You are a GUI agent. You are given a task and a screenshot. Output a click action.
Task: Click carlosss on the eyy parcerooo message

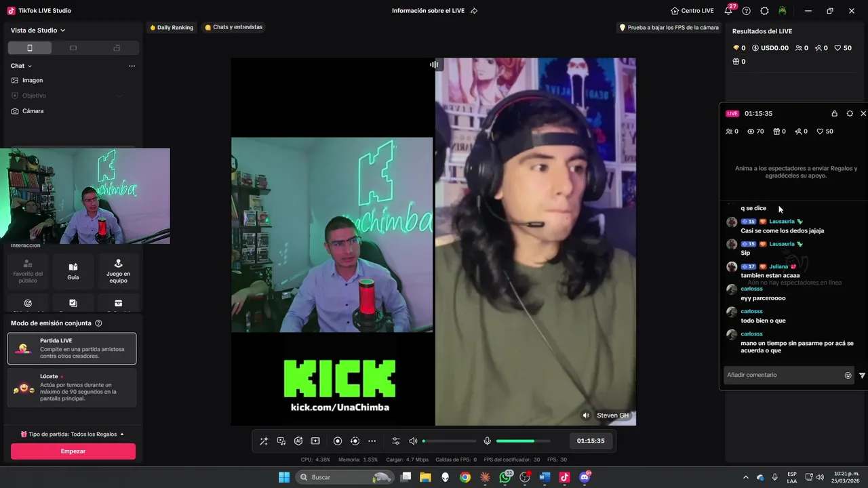(x=751, y=289)
